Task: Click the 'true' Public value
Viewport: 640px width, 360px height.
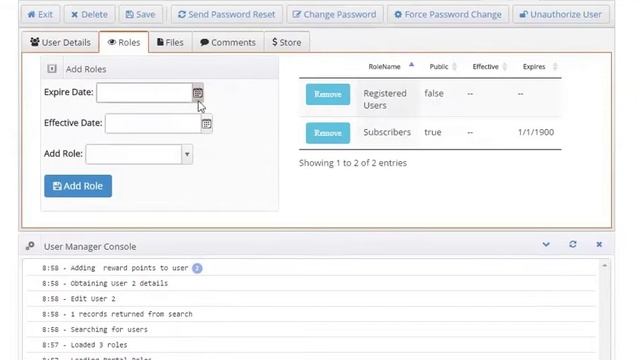Action: click(x=433, y=132)
